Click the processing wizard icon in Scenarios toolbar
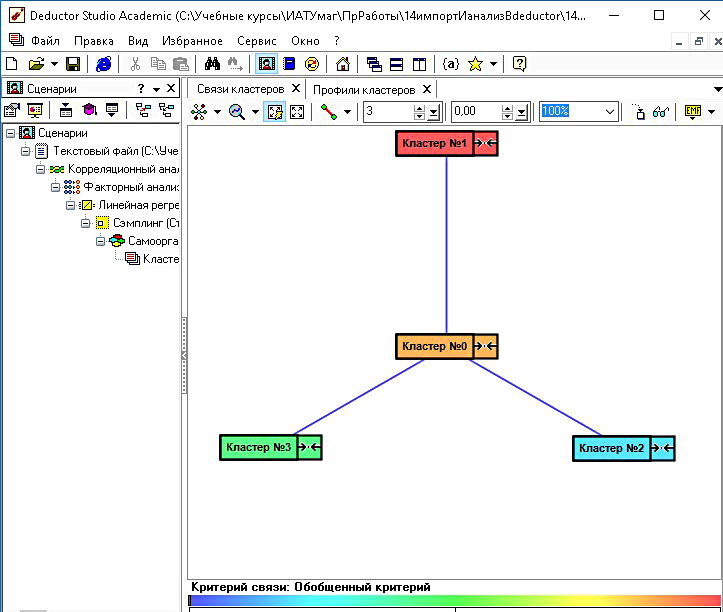The image size is (723, 612). (x=12, y=110)
